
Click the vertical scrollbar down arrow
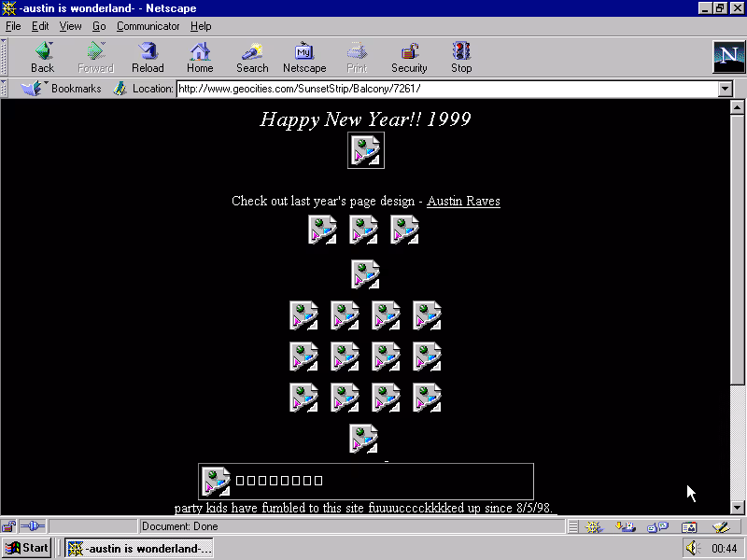pyautogui.click(x=737, y=508)
